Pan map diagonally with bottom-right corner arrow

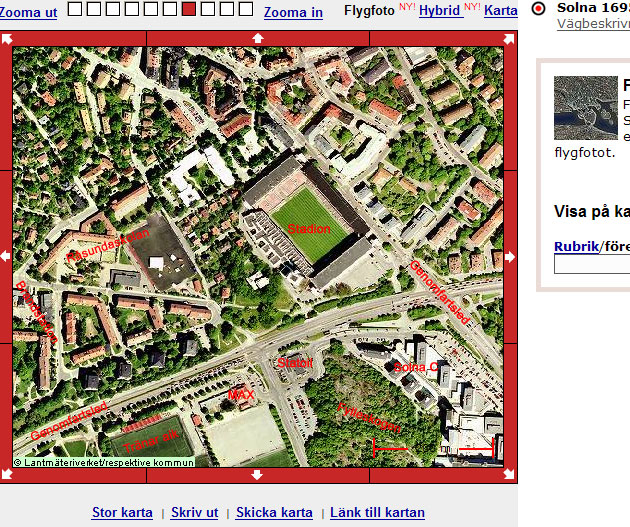point(509,474)
